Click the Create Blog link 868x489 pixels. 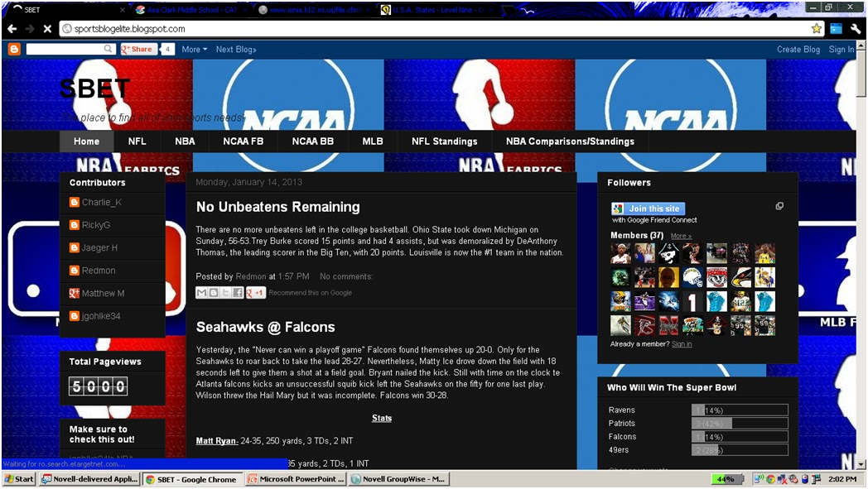coord(798,50)
